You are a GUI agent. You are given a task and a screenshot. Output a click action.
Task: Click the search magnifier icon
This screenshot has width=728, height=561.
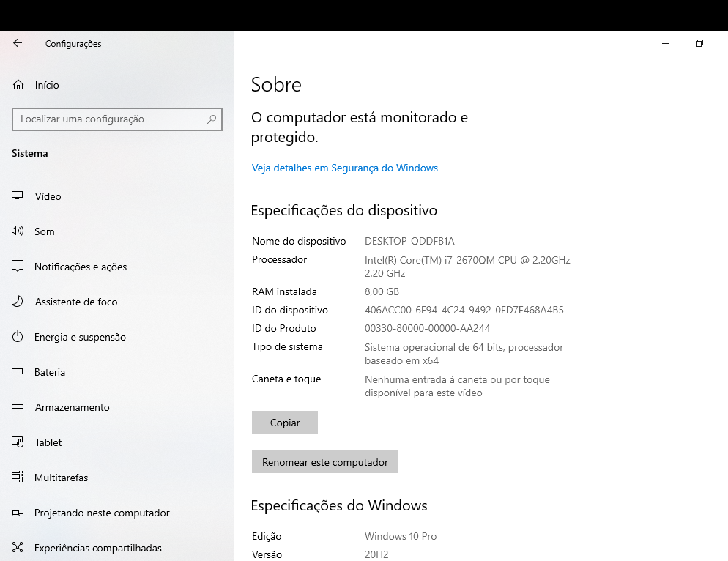[212, 119]
